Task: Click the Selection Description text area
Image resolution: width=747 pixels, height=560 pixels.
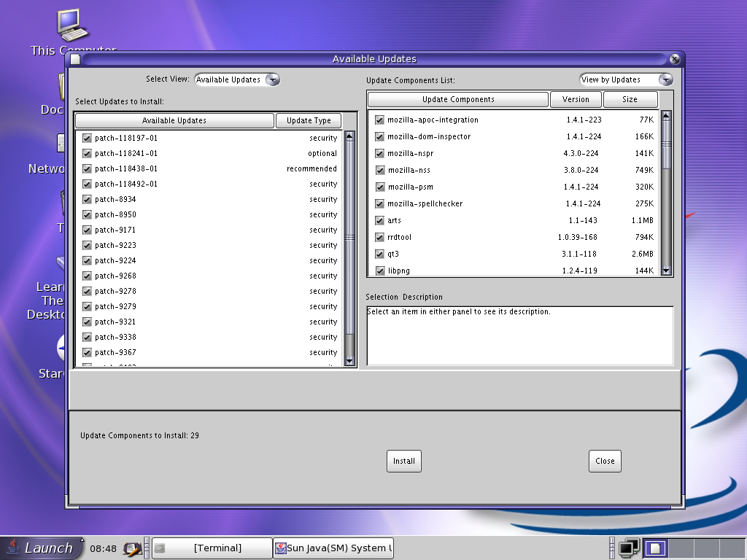Action: (x=519, y=335)
